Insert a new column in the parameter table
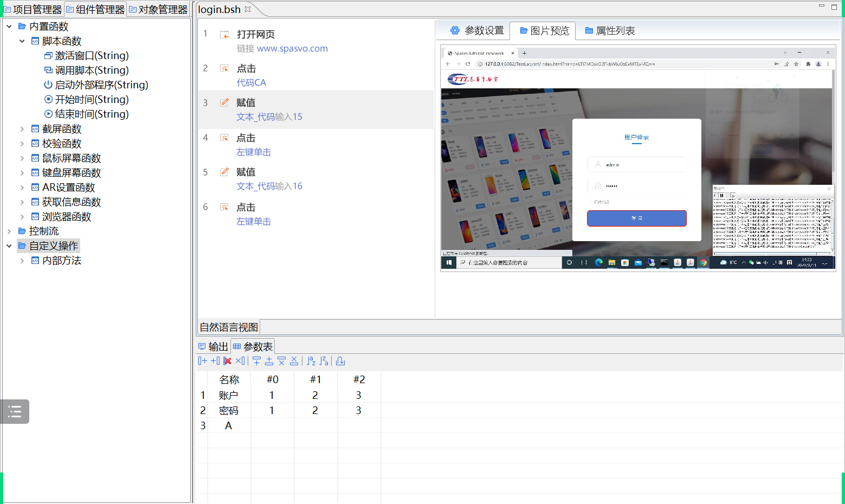Screen dimensions: 845x504 203,361
